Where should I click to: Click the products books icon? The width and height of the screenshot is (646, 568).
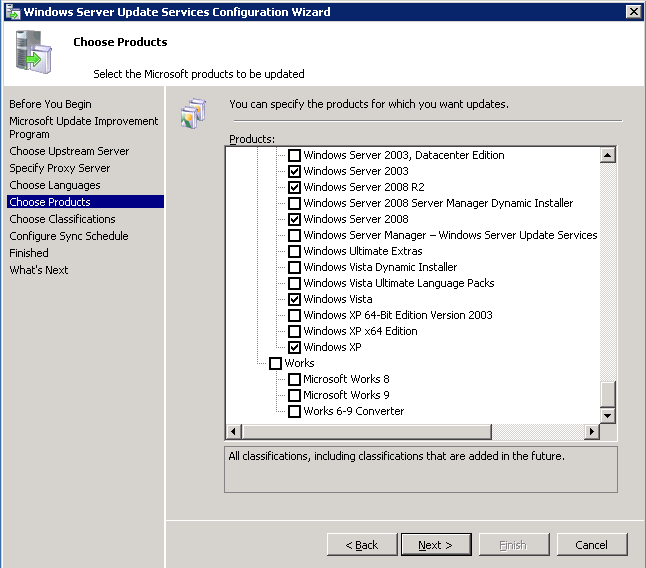pyautogui.click(x=193, y=113)
